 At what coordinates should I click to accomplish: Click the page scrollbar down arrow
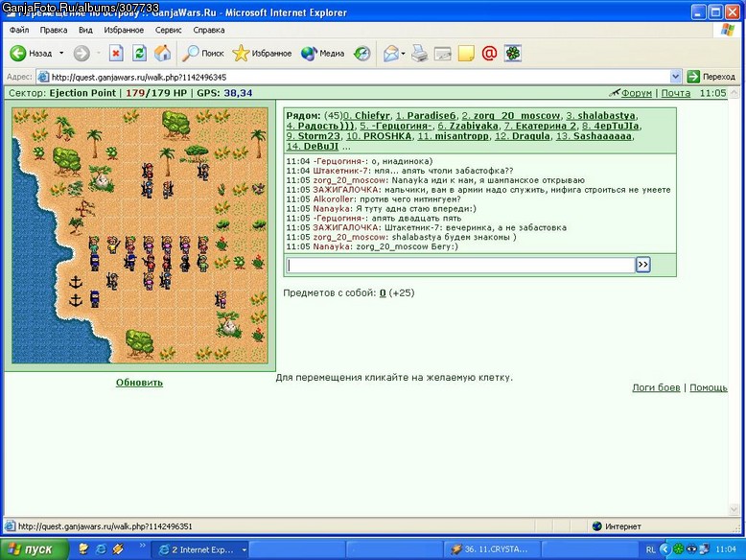(734, 509)
